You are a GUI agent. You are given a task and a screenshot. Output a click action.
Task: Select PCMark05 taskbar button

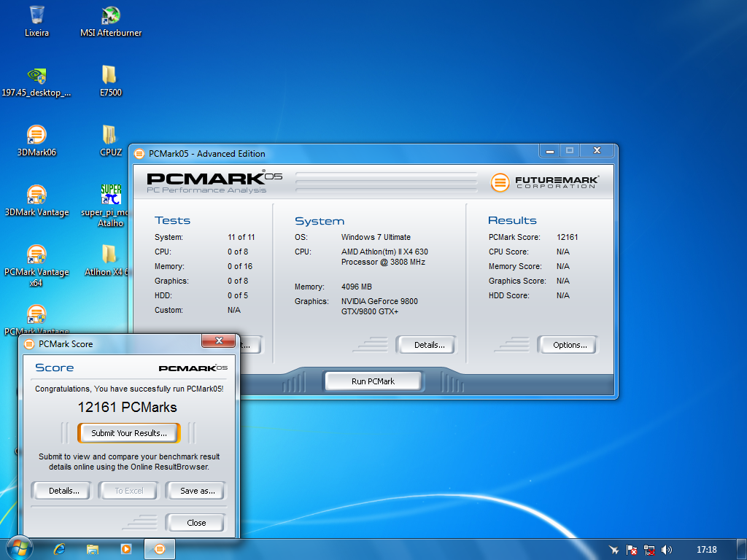(x=160, y=549)
